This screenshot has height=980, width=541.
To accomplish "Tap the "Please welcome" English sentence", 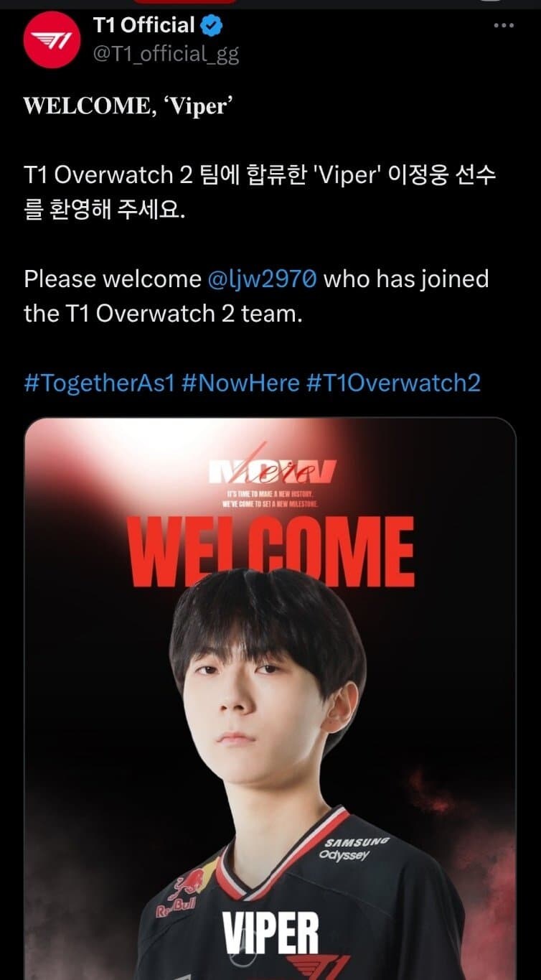I will click(256, 296).
